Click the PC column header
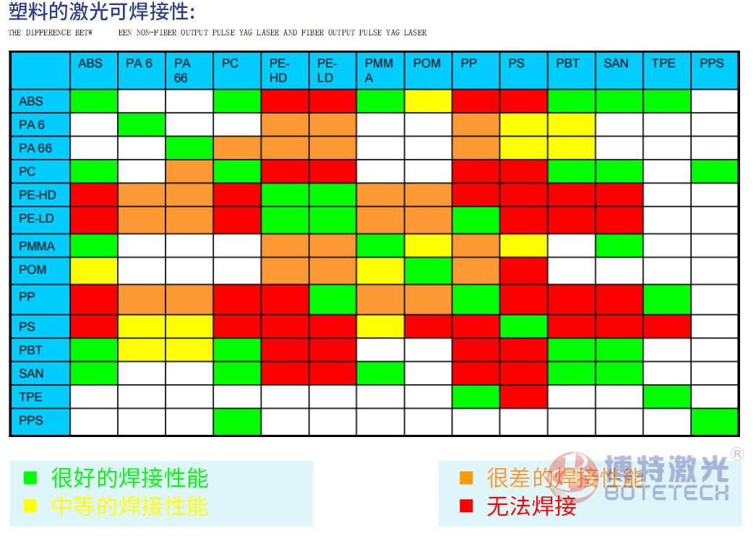The width and height of the screenshot is (756, 536). coord(237,71)
